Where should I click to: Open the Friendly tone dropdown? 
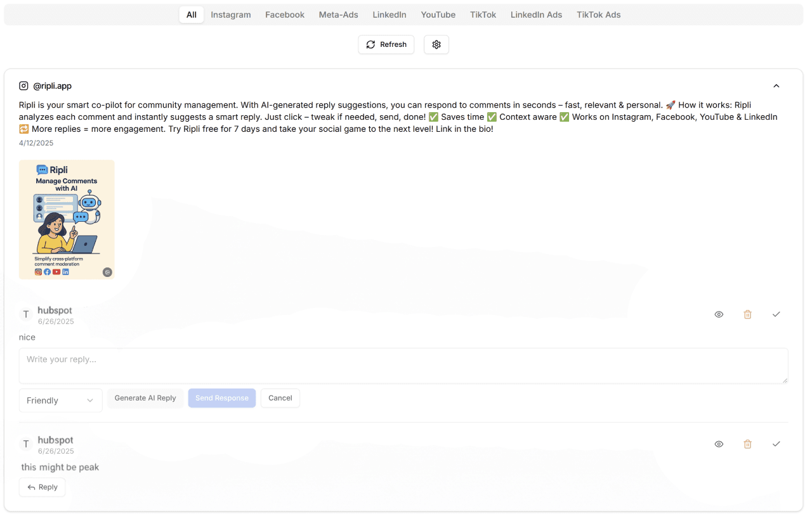coord(60,400)
